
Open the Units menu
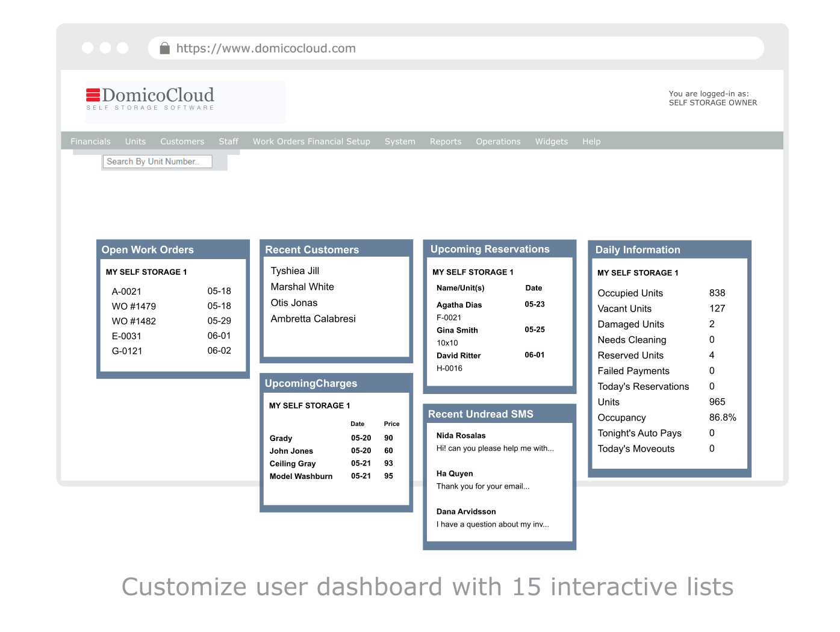click(x=135, y=141)
